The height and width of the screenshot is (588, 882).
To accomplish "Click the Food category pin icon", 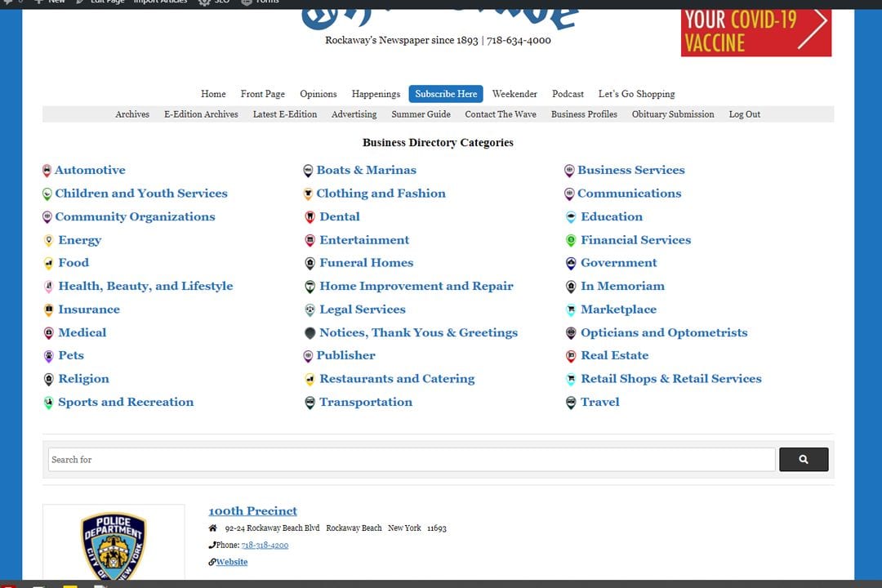I will (48, 263).
